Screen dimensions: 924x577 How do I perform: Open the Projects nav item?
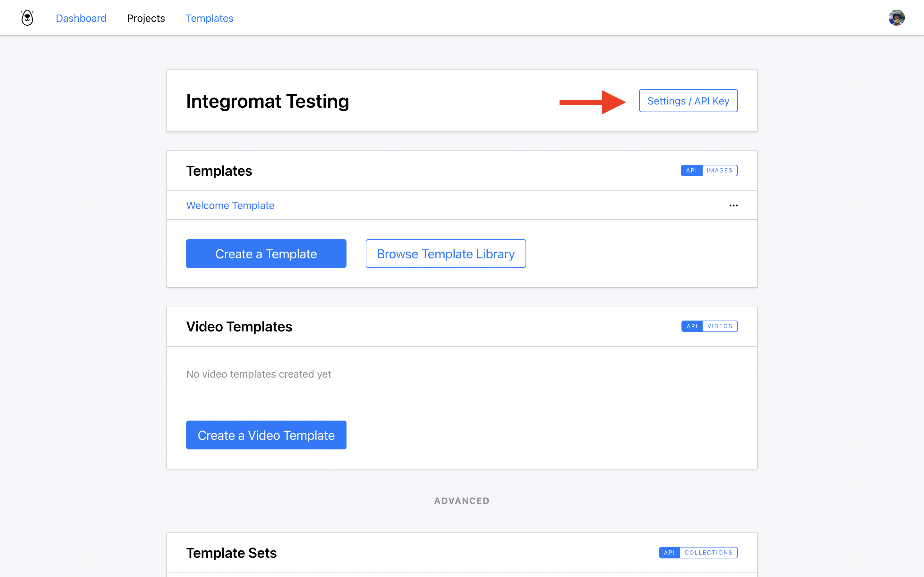146,18
